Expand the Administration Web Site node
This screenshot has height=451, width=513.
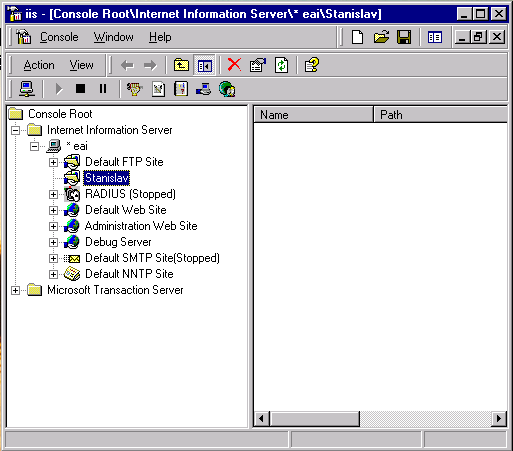[x=53, y=226]
